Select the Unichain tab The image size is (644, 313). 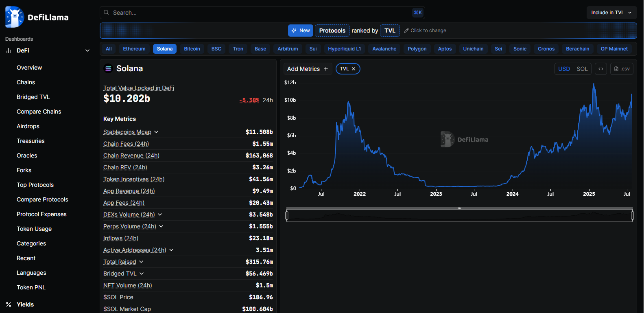pos(473,49)
